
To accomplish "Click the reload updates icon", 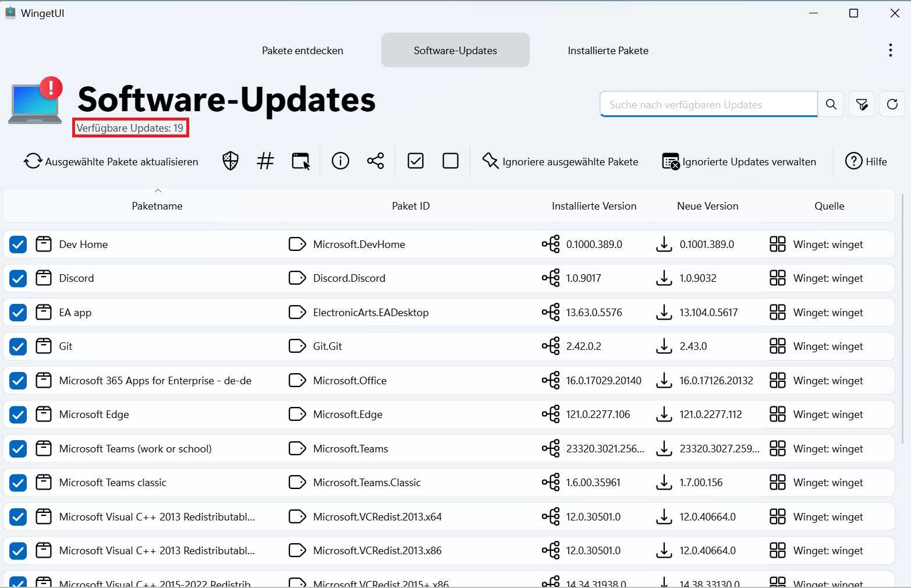I will [x=892, y=104].
